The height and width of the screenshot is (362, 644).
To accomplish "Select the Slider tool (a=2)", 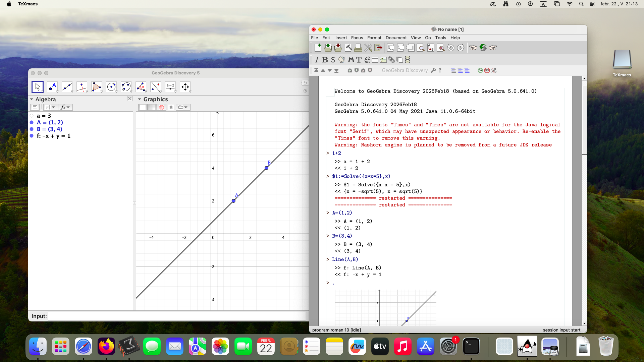I will coord(170,87).
